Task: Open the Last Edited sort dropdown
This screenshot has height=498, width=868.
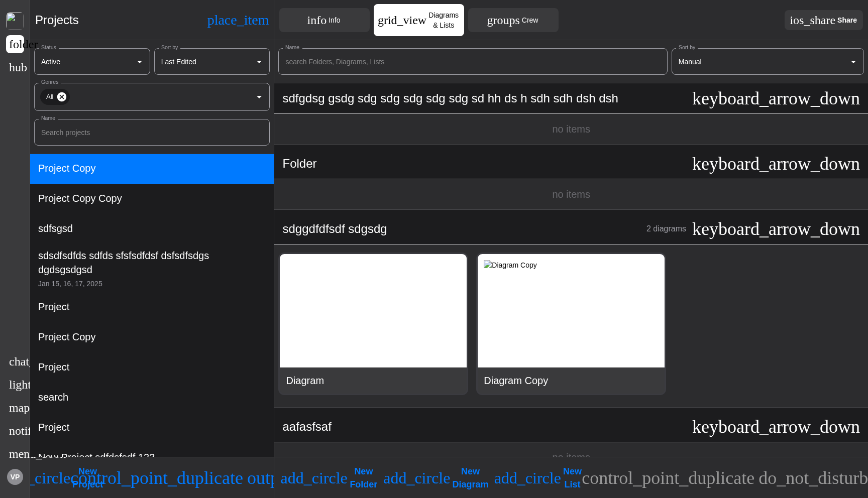Action: (x=212, y=62)
